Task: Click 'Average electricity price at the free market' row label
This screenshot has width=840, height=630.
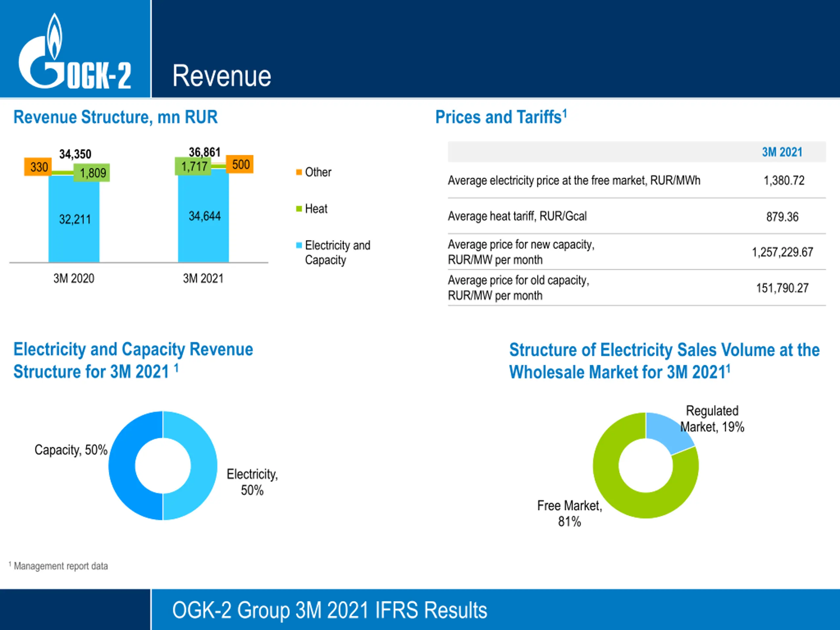Action: pos(574,180)
